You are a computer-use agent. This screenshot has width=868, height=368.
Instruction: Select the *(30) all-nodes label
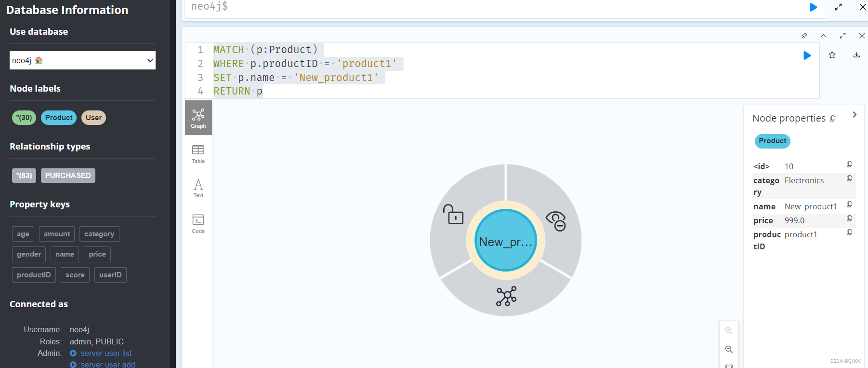24,118
